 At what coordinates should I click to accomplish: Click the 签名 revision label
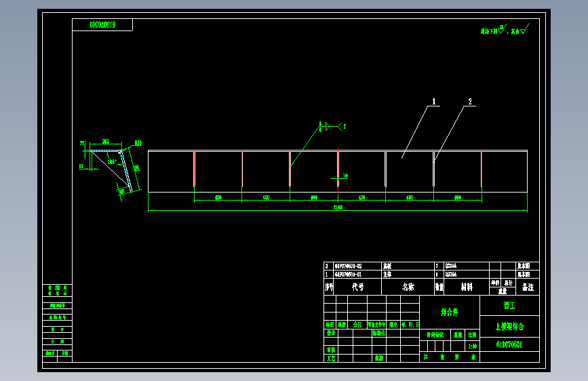(x=393, y=325)
